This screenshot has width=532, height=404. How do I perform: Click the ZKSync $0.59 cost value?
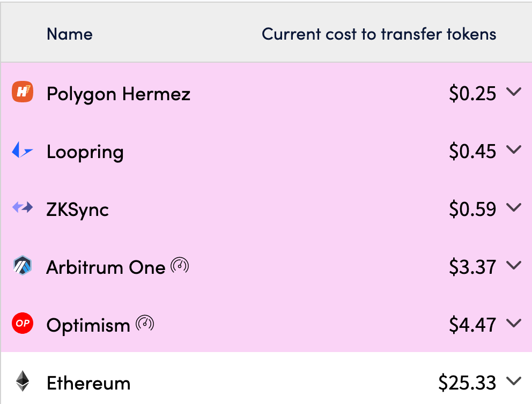(x=472, y=209)
